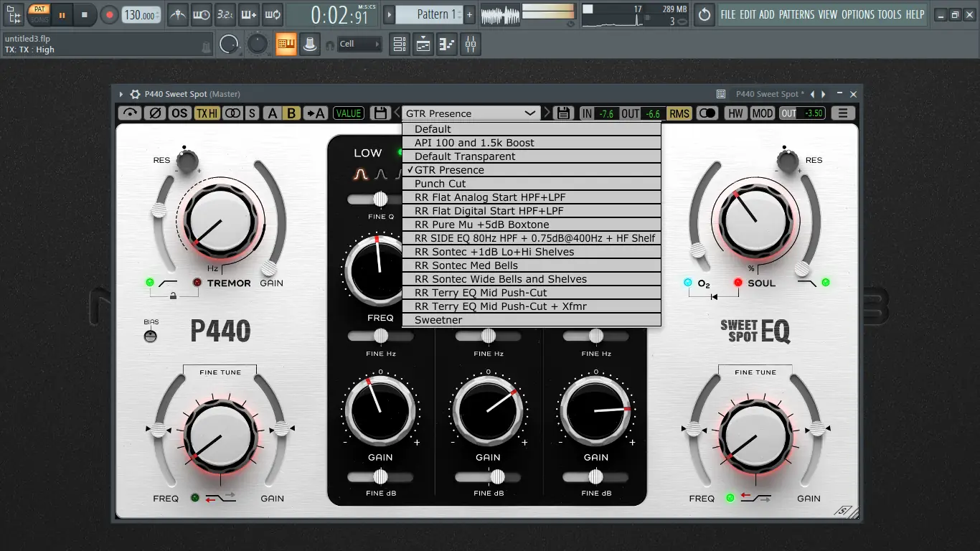Click the red record button
The height and width of the screenshot is (551, 980).
109,14
